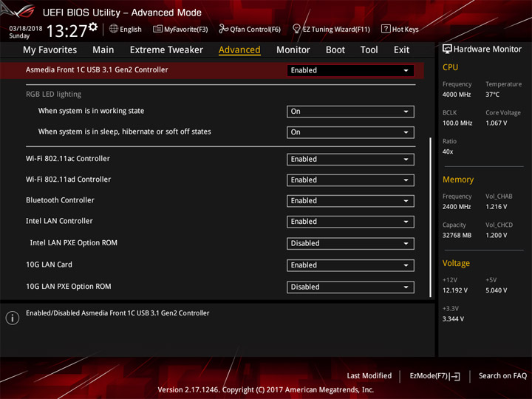532x399 pixels.
Task: Click the EzMode exit arrow icon
Action: (455, 376)
